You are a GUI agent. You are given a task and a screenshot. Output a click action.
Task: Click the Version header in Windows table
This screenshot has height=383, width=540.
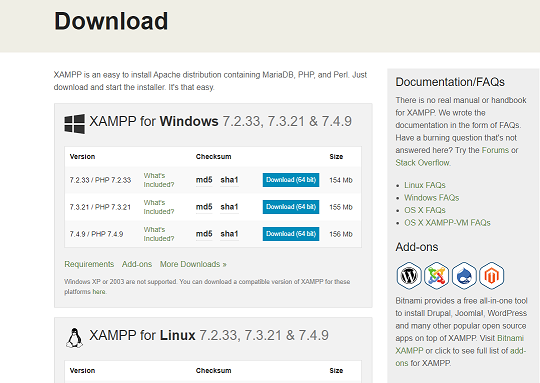point(82,156)
